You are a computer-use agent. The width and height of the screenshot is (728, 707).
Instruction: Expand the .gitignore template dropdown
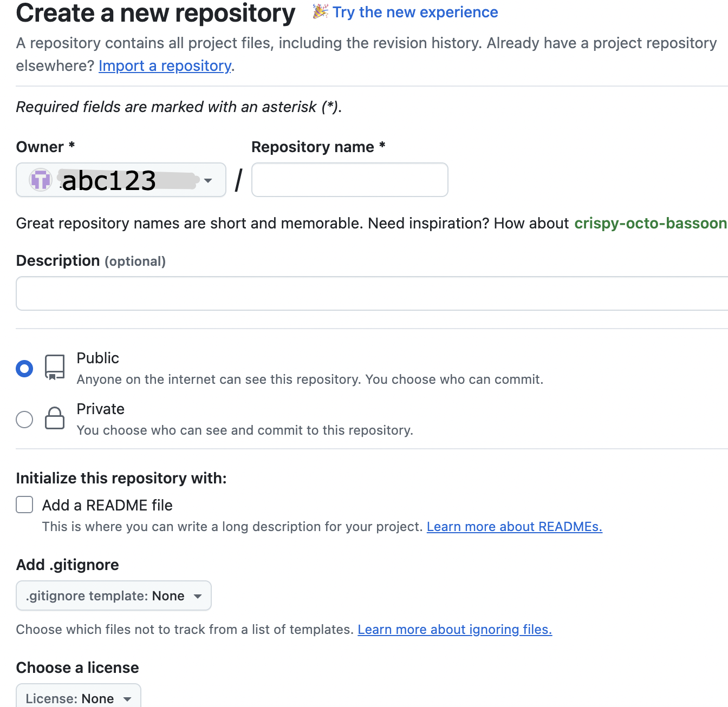(114, 595)
